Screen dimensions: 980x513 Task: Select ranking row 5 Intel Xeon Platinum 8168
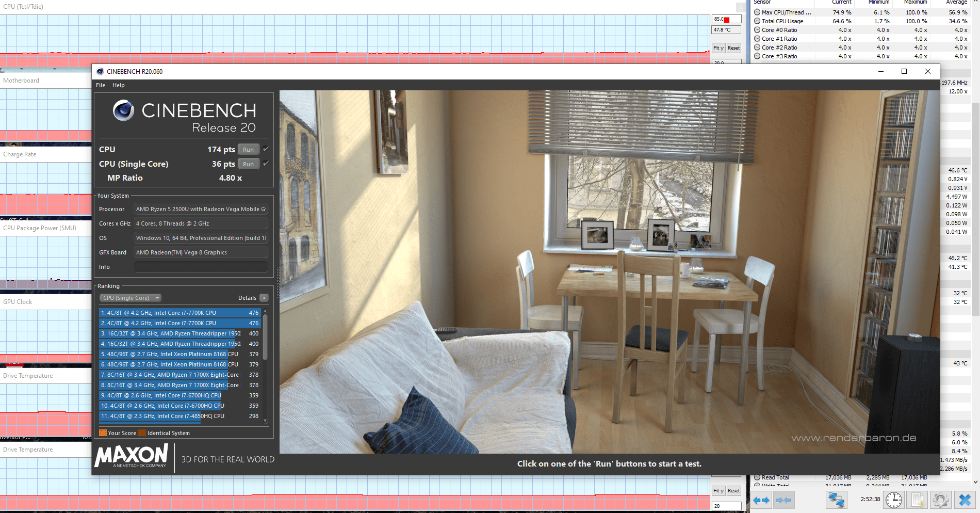tap(180, 354)
